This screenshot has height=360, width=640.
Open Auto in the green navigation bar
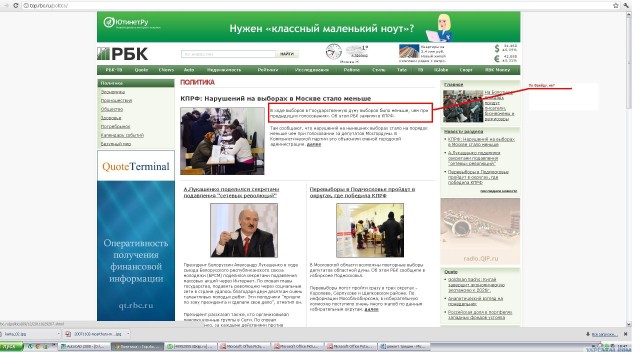point(189,70)
